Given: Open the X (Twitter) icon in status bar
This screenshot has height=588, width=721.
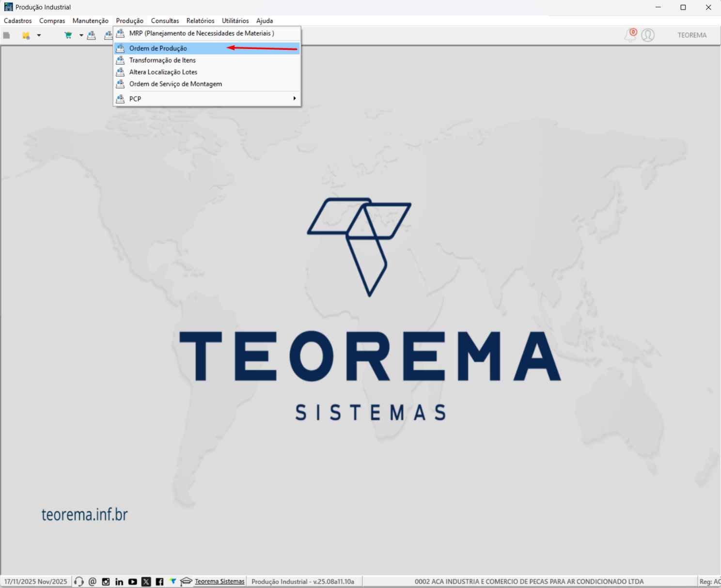Looking at the screenshot, I should click(146, 582).
